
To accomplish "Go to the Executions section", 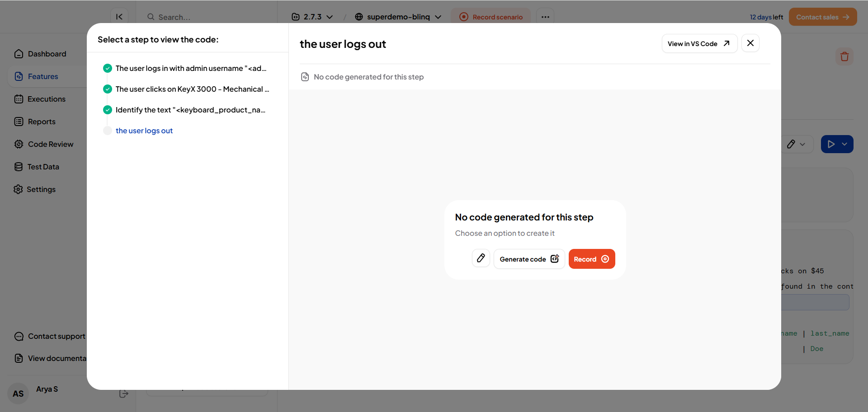I will click(46, 99).
